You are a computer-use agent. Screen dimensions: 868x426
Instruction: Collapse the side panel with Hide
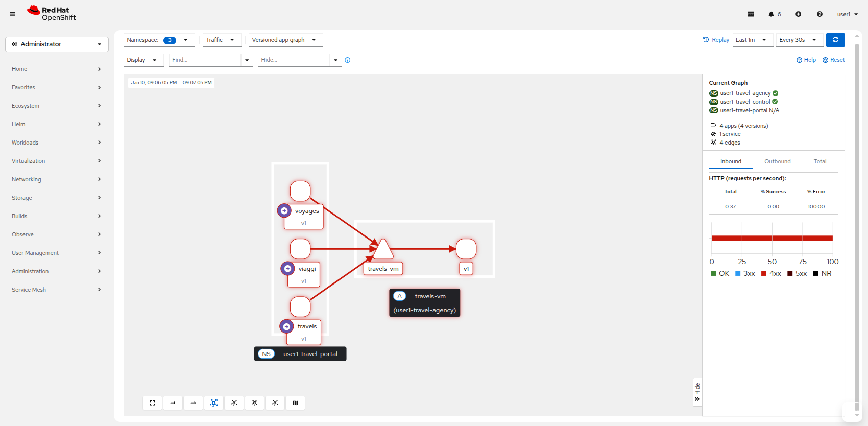(x=697, y=392)
